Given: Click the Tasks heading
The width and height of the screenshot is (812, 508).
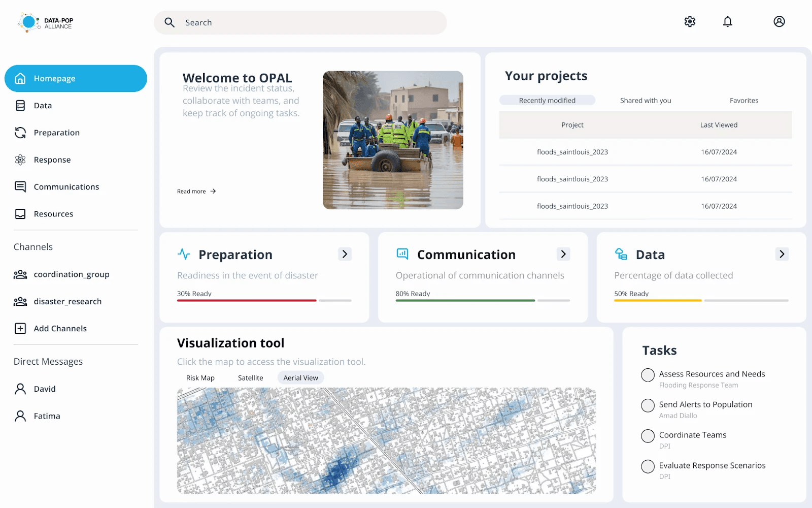Looking at the screenshot, I should click(659, 351).
